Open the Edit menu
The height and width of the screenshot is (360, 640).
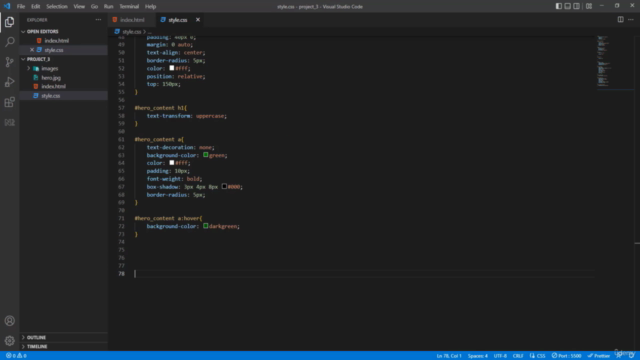36,7
